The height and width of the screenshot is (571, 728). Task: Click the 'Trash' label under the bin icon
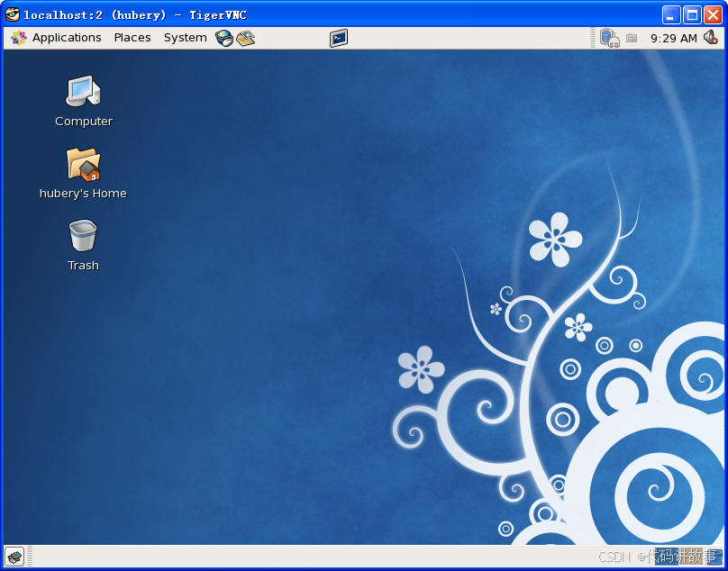coord(83,266)
